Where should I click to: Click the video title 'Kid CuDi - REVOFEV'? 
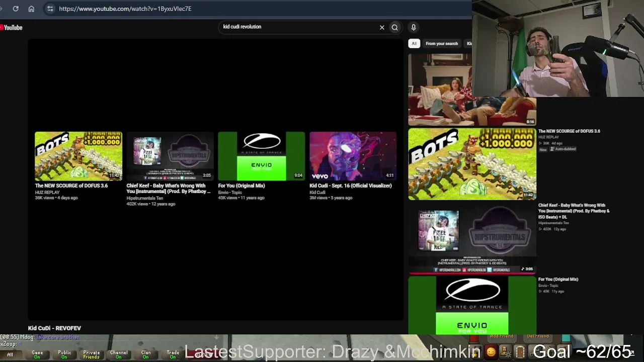(54, 328)
